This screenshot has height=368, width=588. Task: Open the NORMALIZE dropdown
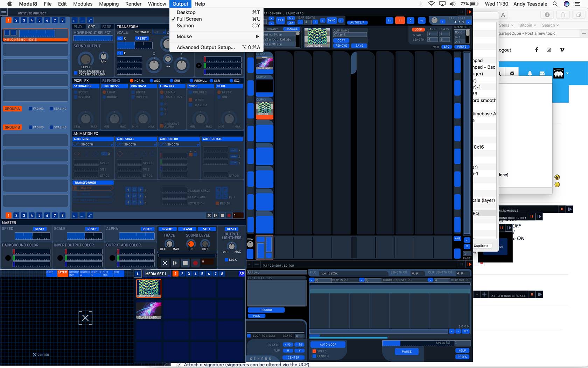159,32
